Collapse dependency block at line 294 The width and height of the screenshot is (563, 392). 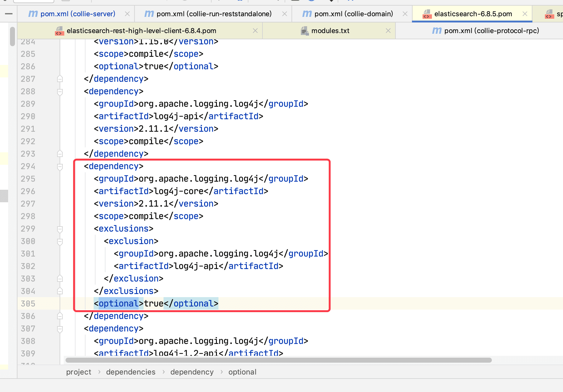(x=60, y=167)
